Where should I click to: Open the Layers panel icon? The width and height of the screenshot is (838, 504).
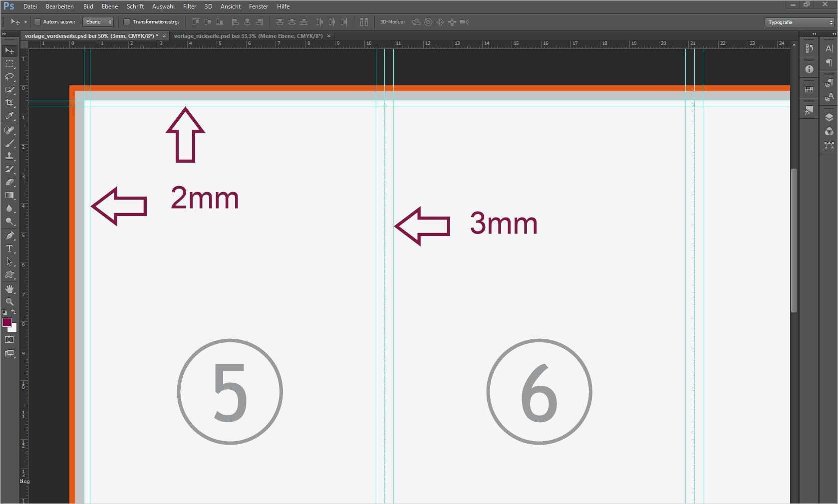tap(829, 118)
